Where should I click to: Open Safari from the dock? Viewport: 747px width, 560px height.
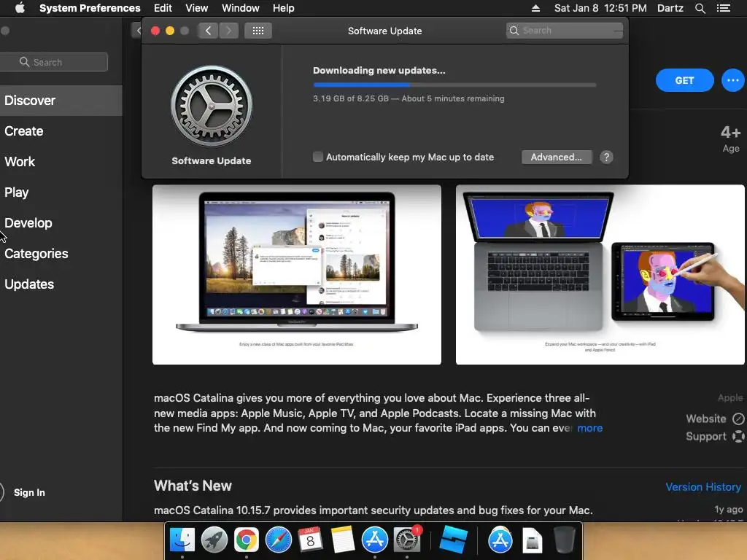click(x=278, y=540)
